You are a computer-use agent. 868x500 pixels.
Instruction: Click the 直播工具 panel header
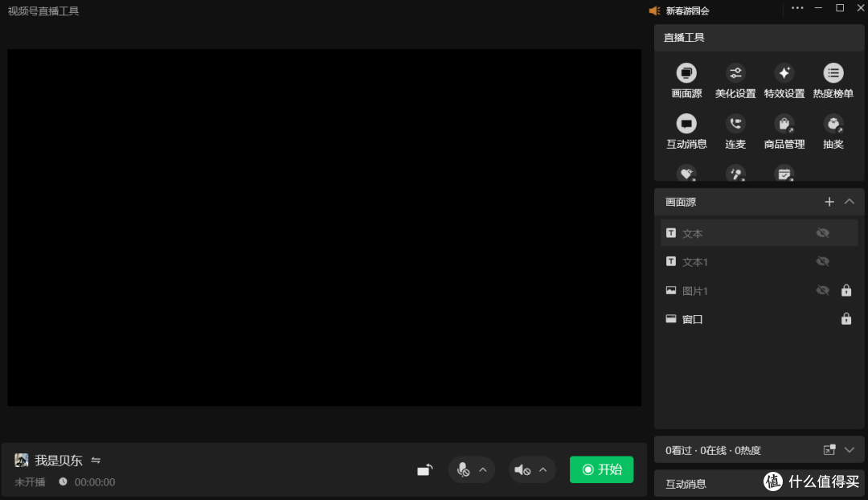pyautogui.click(x=759, y=38)
